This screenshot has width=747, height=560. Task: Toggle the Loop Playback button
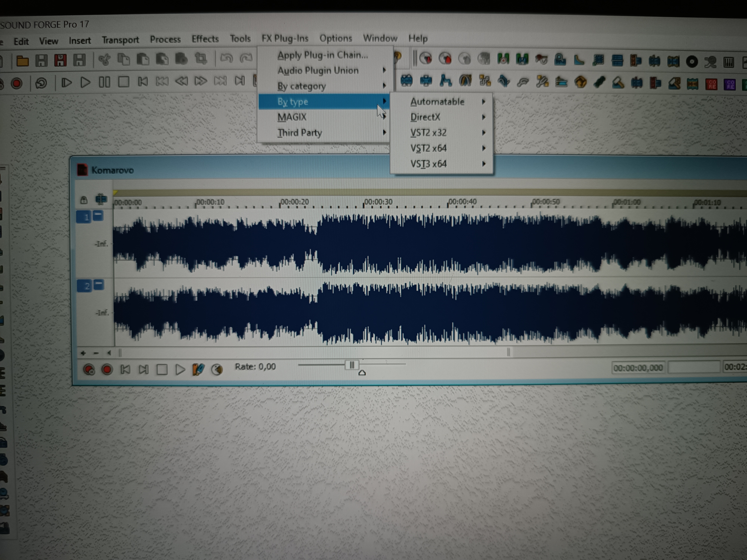click(41, 83)
